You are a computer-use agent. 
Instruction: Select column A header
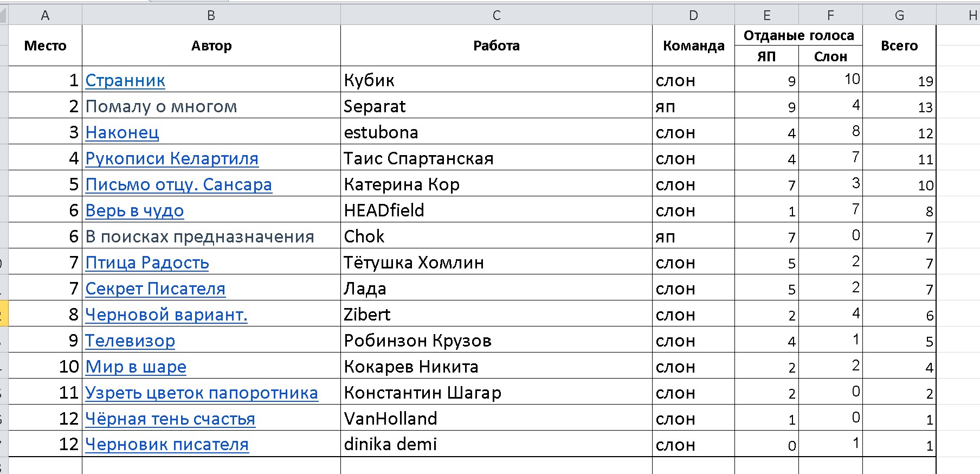point(45,16)
